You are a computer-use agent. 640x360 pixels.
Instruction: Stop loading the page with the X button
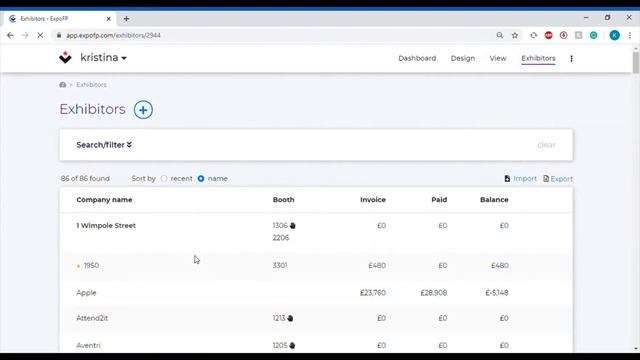(x=40, y=36)
